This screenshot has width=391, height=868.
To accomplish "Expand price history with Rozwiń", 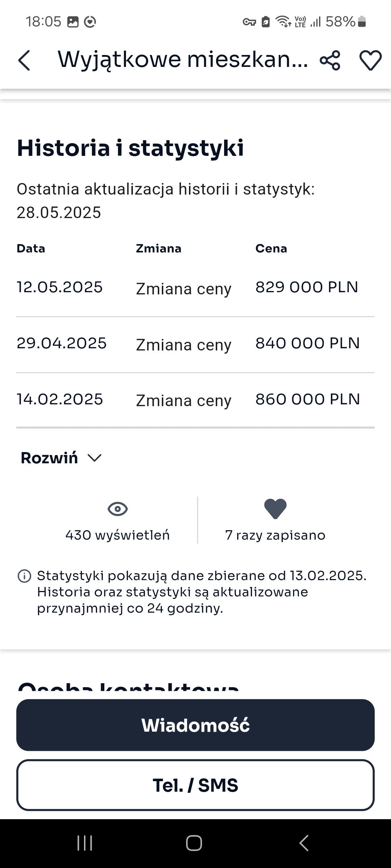I will tap(50, 458).
